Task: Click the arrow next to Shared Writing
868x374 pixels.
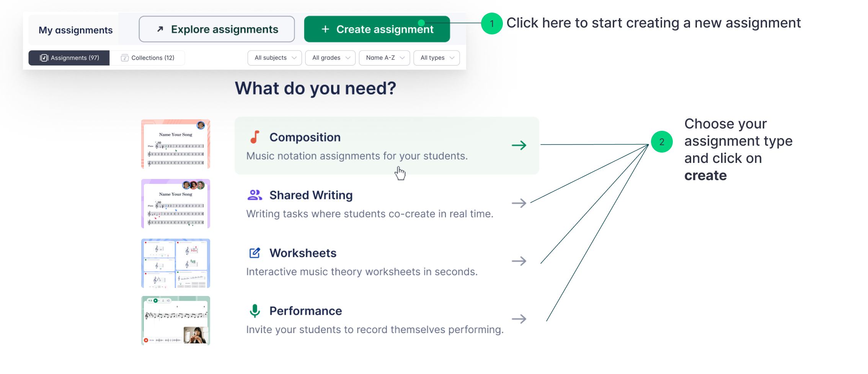Action: click(519, 203)
